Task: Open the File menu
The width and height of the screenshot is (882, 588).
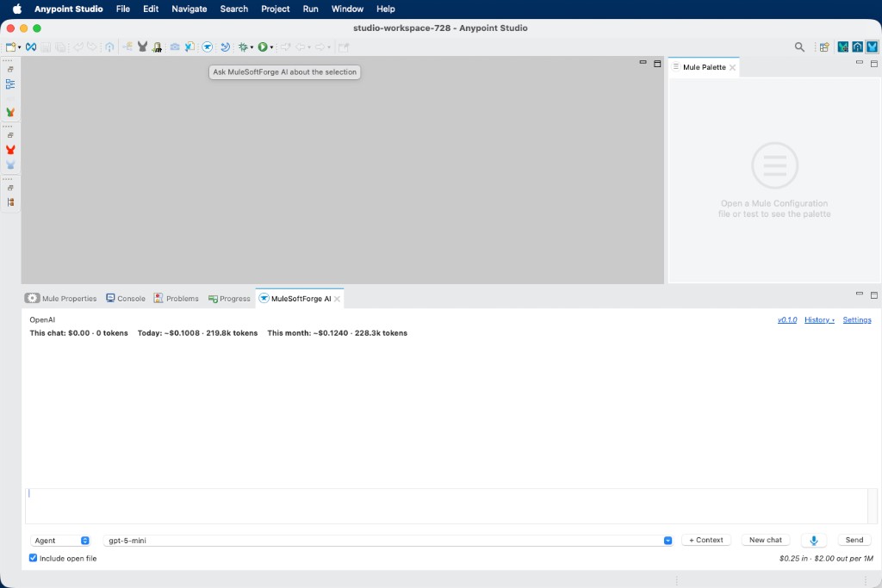Action: 122,9
